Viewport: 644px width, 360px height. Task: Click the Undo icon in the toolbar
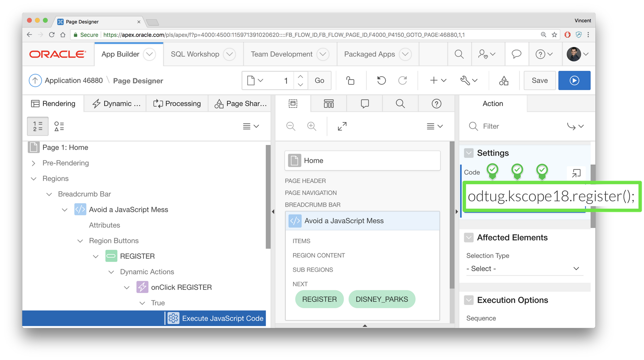tap(381, 81)
